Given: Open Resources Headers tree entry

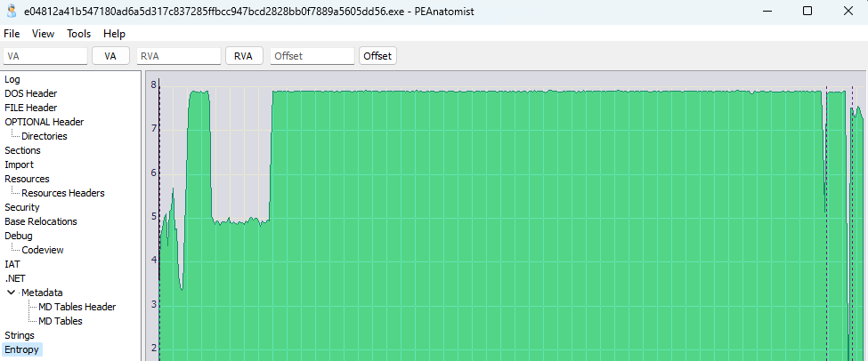Looking at the screenshot, I should 63,193.
